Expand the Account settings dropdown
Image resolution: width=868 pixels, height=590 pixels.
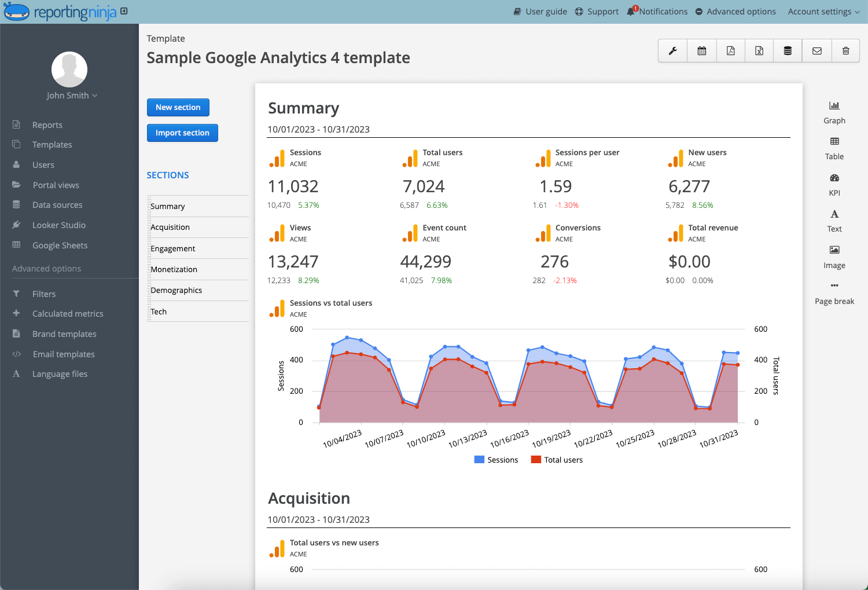(823, 11)
